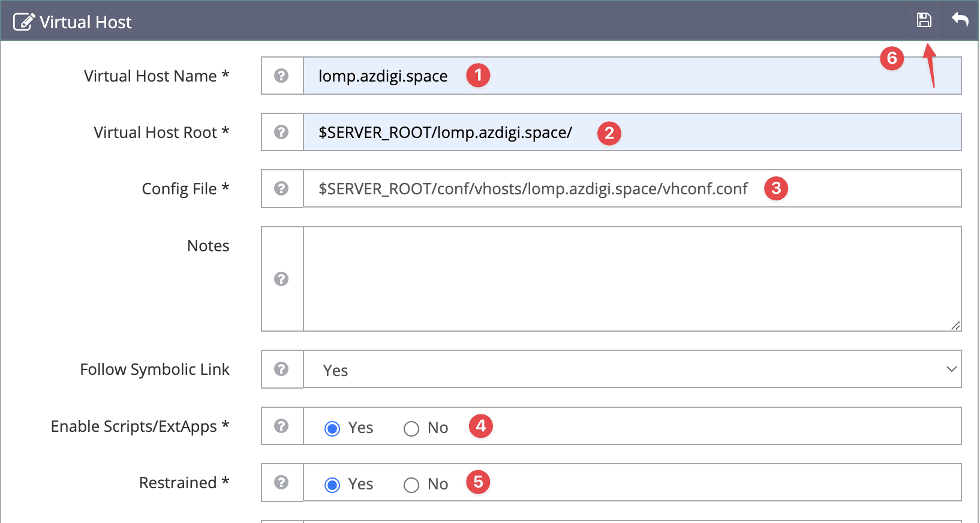Choose Yes for Restrained option
Screen dimensions: 980x523
332,485
